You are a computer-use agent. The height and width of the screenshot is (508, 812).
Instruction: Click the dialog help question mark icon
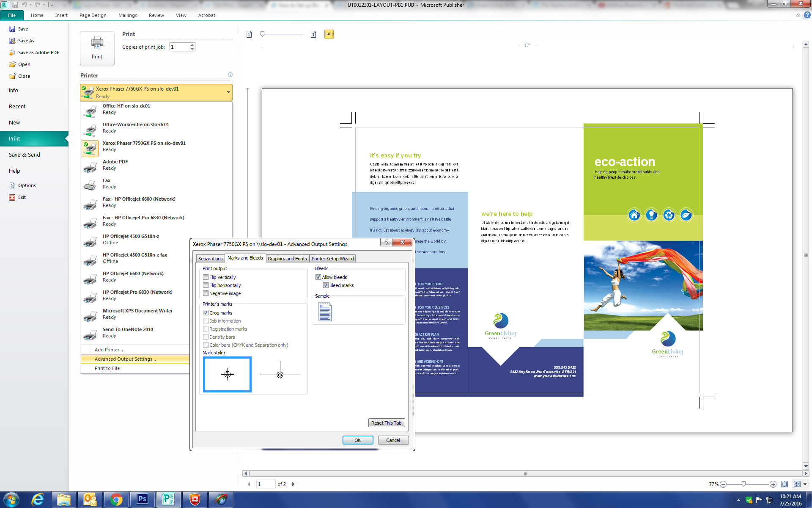[386, 242]
